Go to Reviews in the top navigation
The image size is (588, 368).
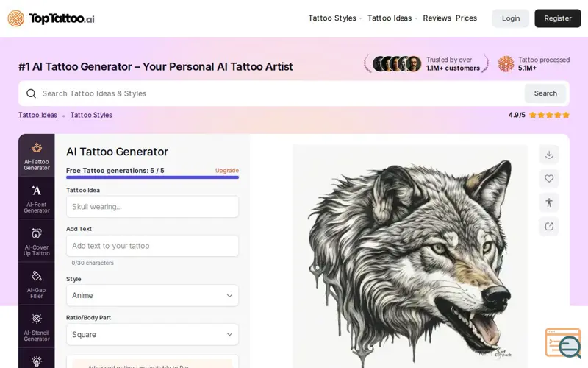click(x=437, y=18)
